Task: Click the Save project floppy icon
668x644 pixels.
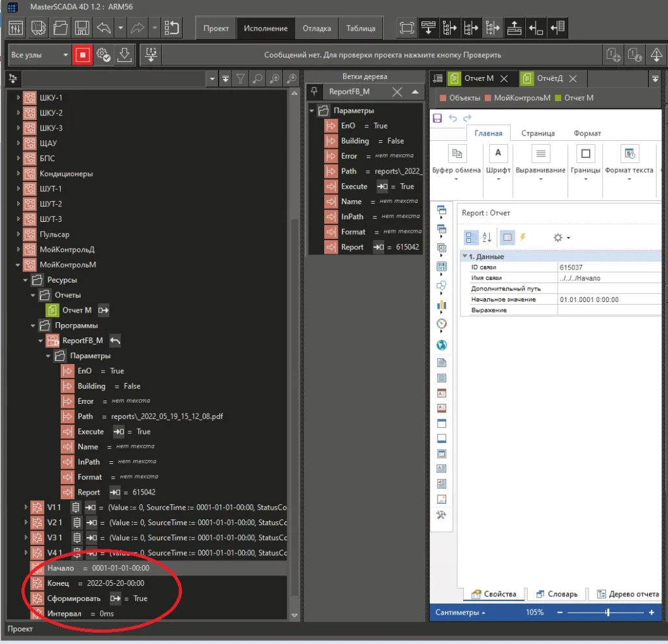Action: tap(82, 28)
